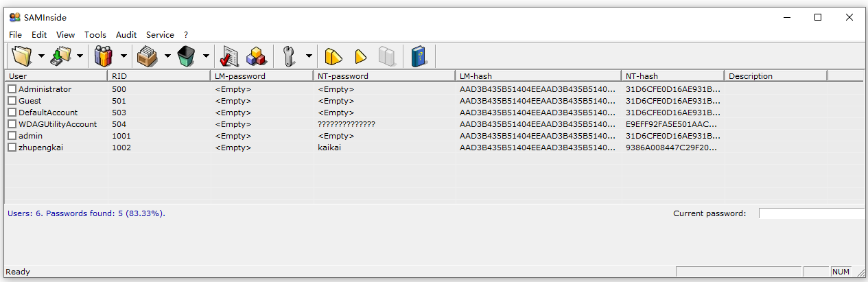868x282 pixels.
Task: Click the Guest row LM-hash cell
Action: pyautogui.click(x=538, y=101)
